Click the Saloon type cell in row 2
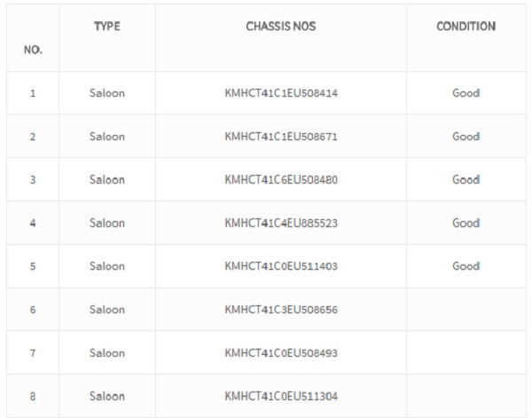Viewport: 532px width, 418px height. click(x=107, y=137)
